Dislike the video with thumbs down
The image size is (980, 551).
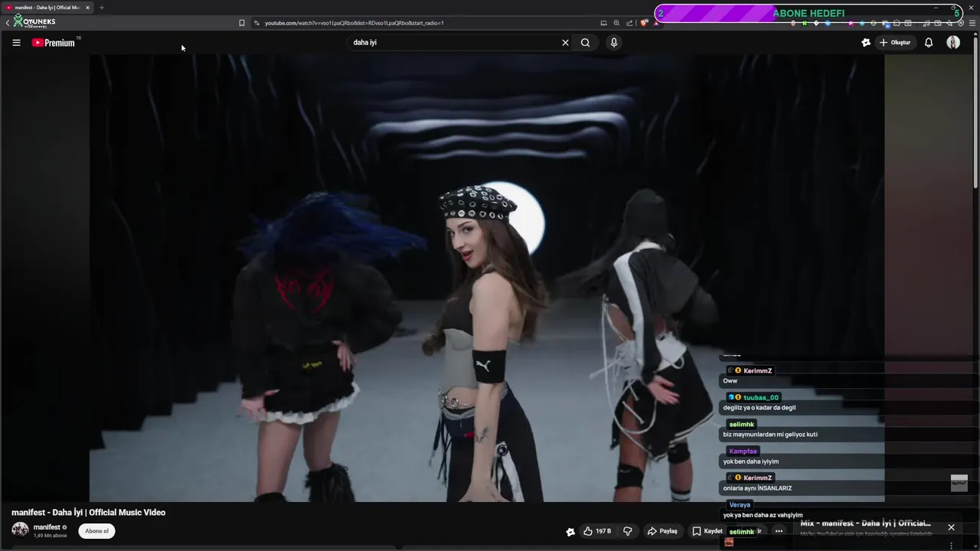[627, 531]
